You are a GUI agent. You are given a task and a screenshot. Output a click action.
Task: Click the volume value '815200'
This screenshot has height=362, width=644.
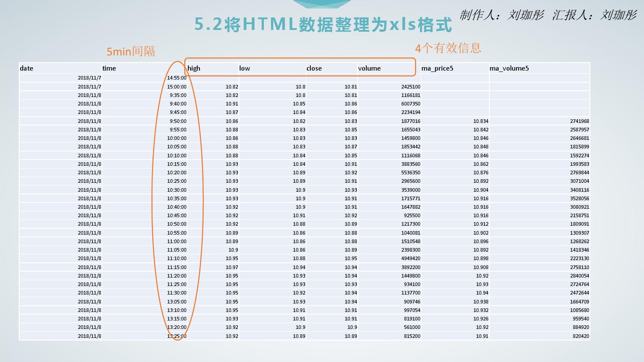point(412,336)
